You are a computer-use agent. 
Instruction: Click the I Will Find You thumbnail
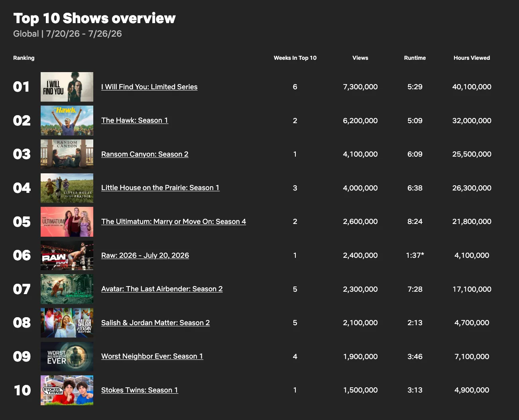[x=67, y=87]
